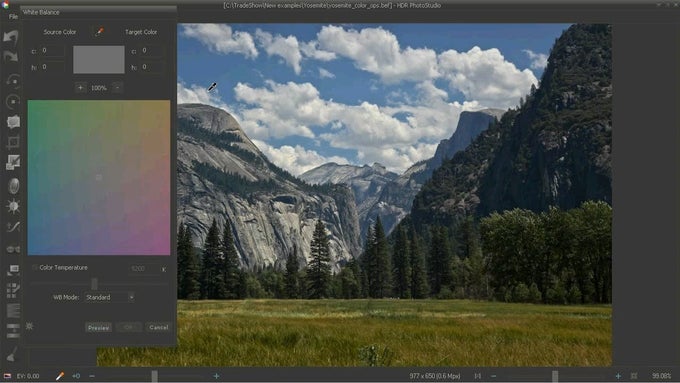Click the 100% value in White Balance panel
Viewport: 680px width, 383px height.
(x=98, y=88)
